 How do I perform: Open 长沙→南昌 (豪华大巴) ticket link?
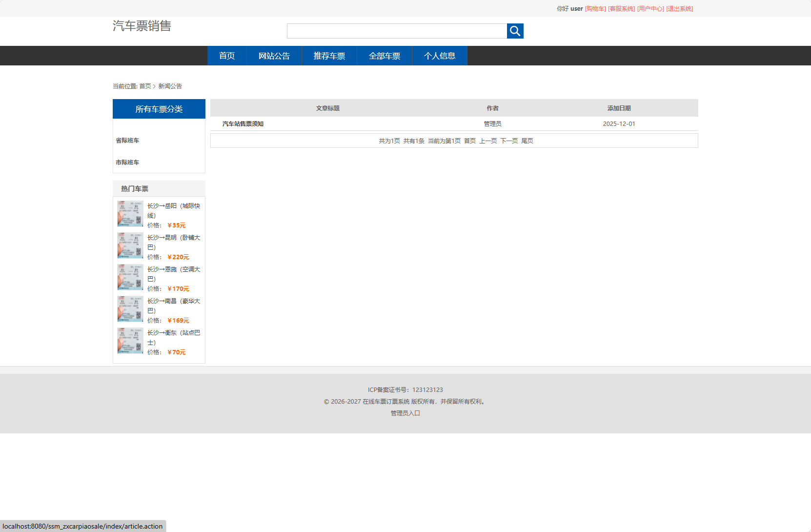click(174, 306)
